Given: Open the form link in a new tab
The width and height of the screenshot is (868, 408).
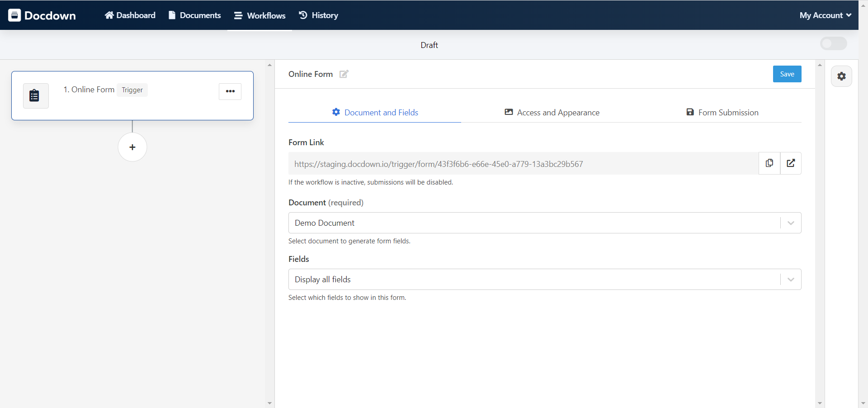Looking at the screenshot, I should click(791, 163).
